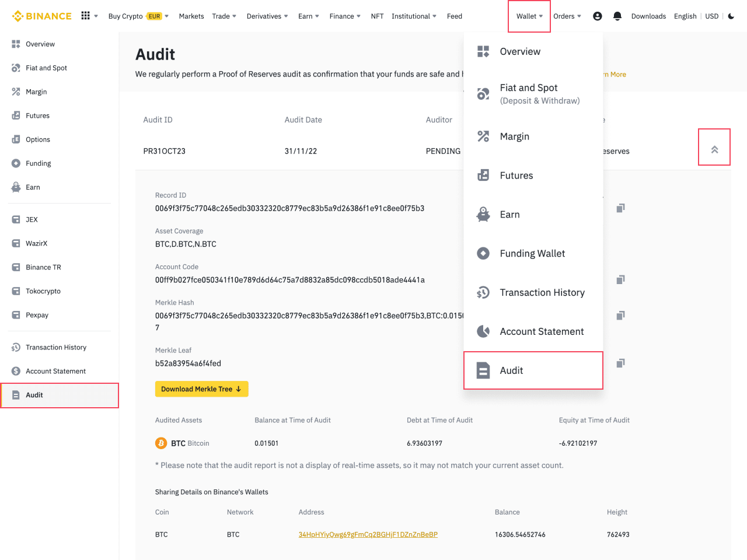Image resolution: width=747 pixels, height=560 pixels.
Task: Click Account Statement icon in dropdown
Action: (483, 332)
